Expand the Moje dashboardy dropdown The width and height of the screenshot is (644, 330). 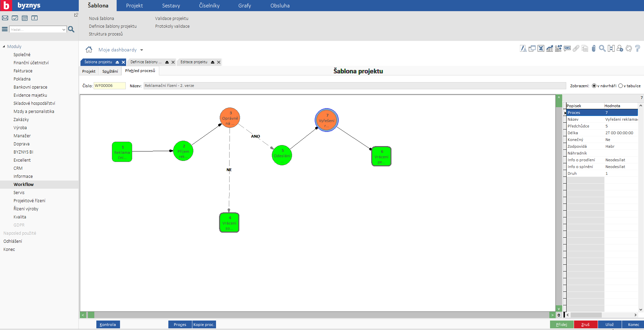pos(142,50)
